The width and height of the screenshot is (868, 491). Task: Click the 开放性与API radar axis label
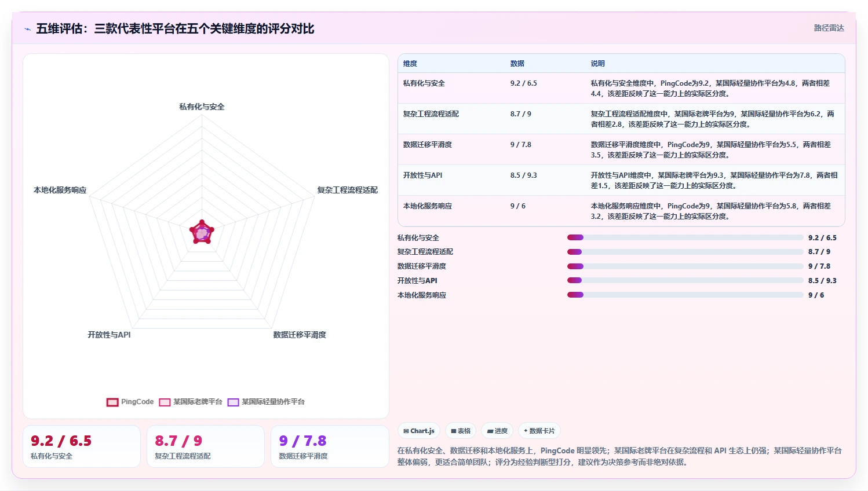coord(109,335)
